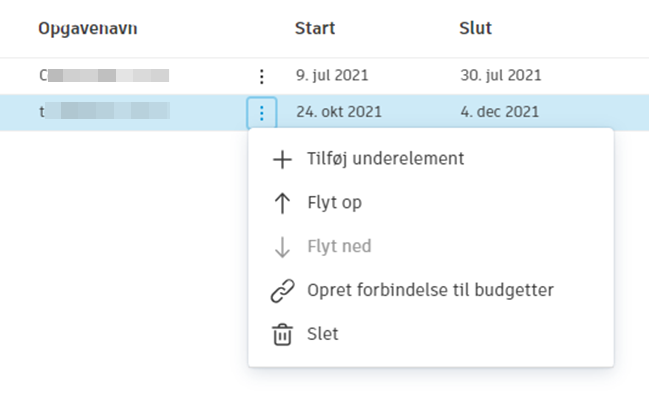Click start date 24. okt 2021

339,112
